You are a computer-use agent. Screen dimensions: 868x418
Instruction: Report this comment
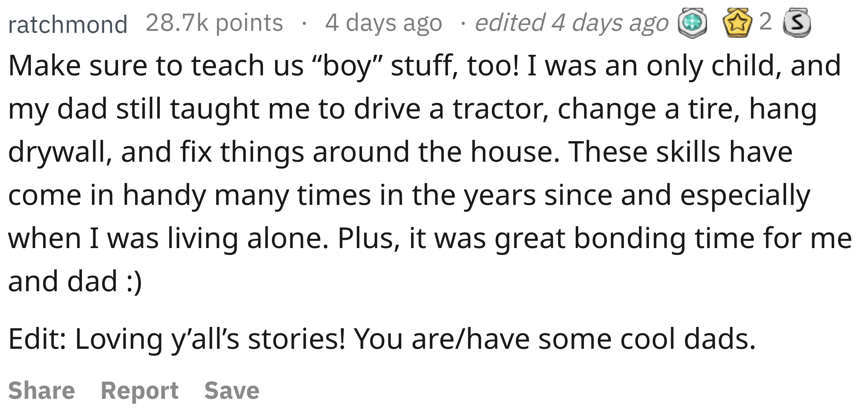pos(140,391)
